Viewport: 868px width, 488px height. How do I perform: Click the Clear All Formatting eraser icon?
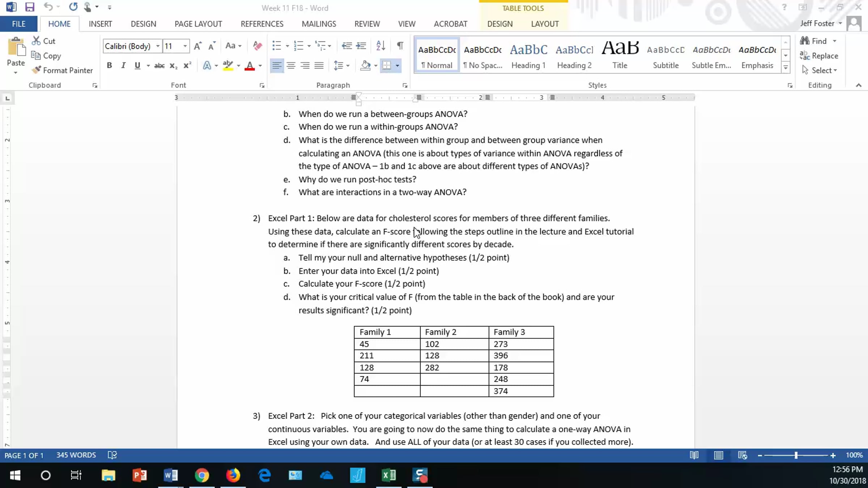pyautogui.click(x=258, y=46)
